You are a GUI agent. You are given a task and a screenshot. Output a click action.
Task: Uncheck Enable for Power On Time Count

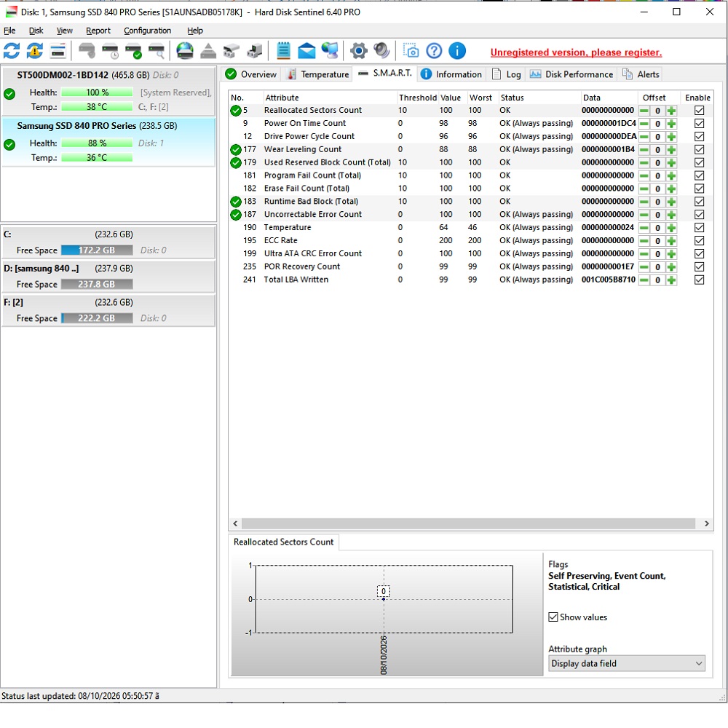point(699,124)
